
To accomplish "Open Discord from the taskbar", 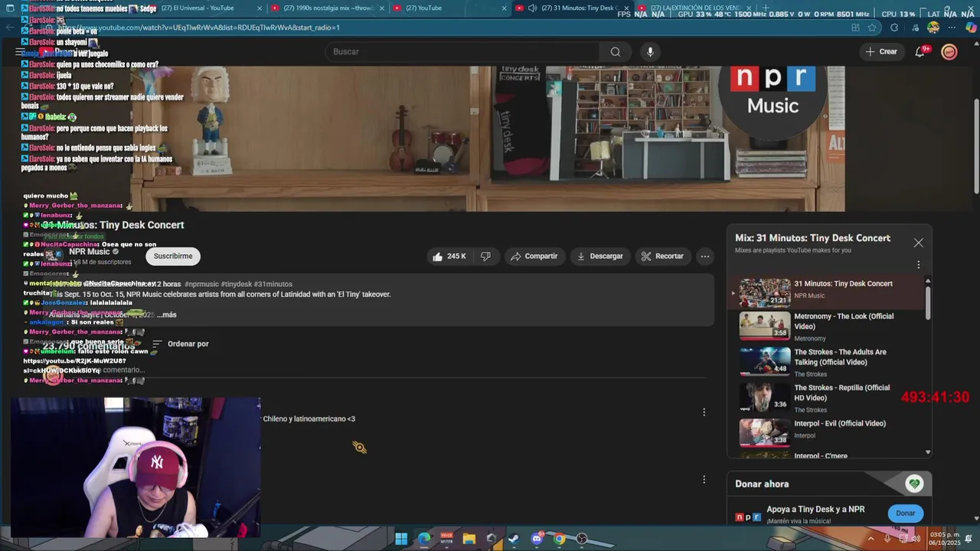I will [x=537, y=539].
